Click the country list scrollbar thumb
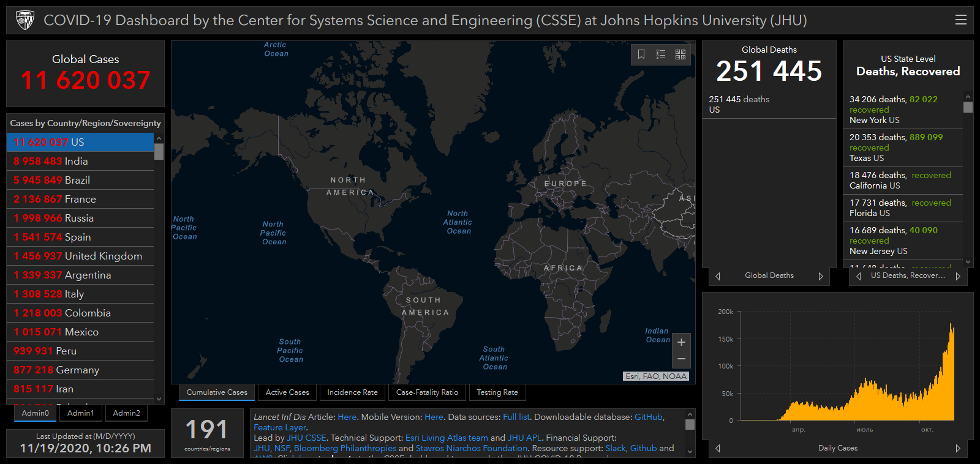980x464 pixels. coord(159,151)
